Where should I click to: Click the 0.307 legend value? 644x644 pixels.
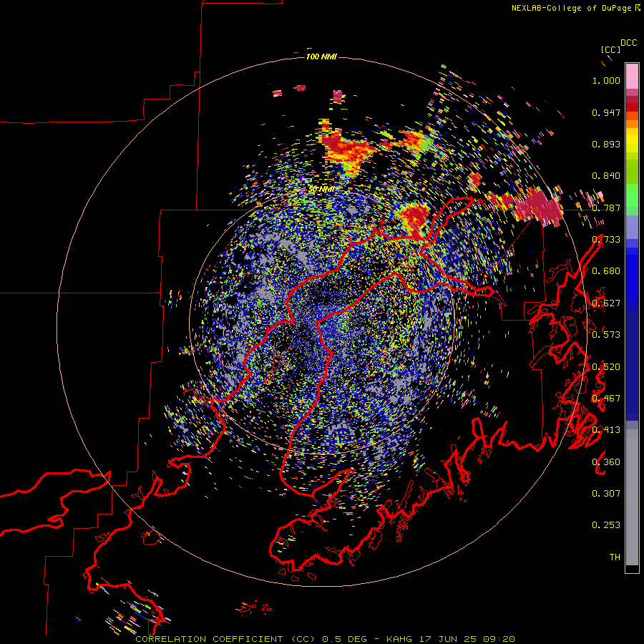click(606, 493)
